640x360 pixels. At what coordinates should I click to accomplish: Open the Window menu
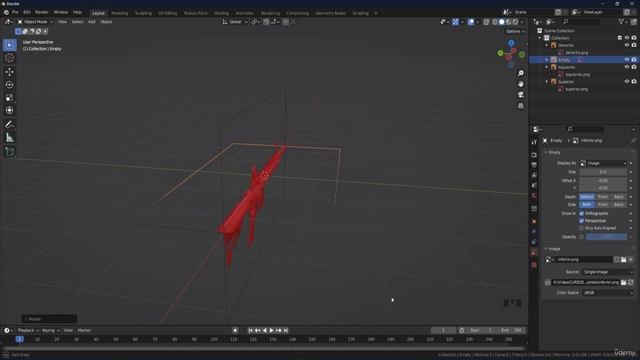click(61, 12)
